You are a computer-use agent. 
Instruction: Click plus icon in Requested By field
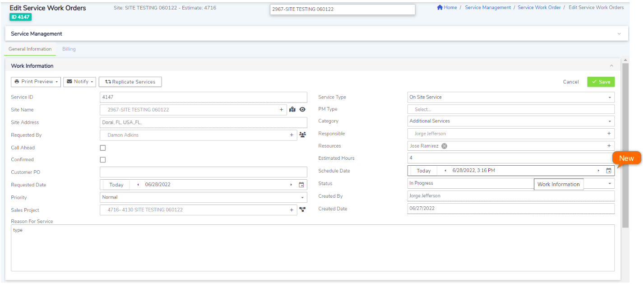[292, 135]
